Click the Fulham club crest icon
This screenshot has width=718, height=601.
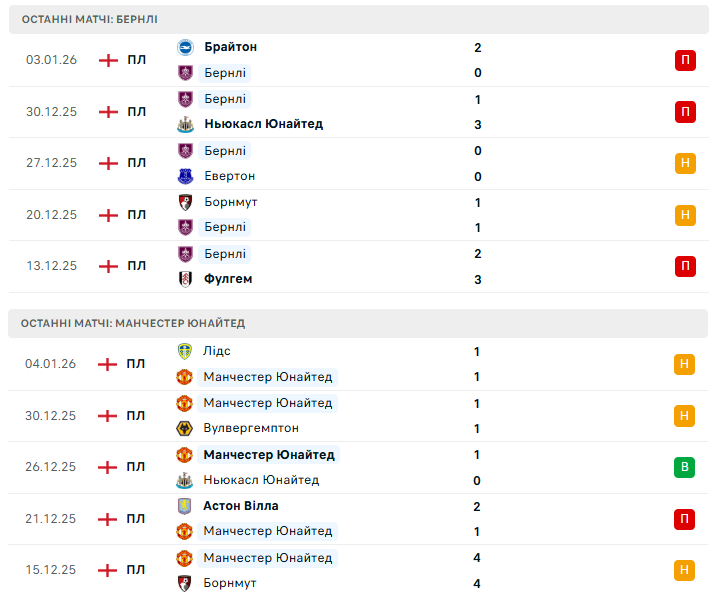(x=184, y=279)
